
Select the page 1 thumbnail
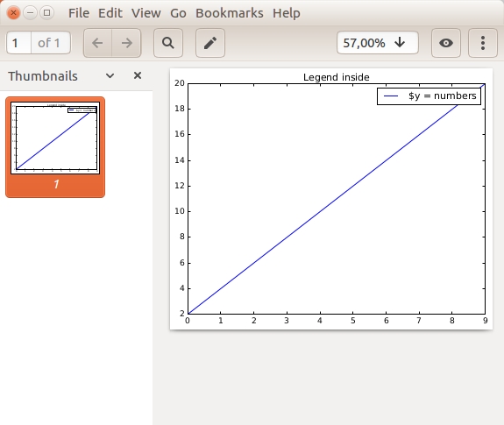click(x=55, y=147)
